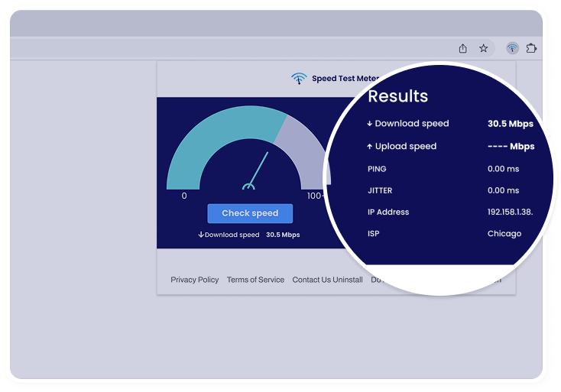Click the Wi-Fi logo beside Speed Test Meter
Image resolution: width=561 pixels, height=392 pixels.
[x=299, y=78]
